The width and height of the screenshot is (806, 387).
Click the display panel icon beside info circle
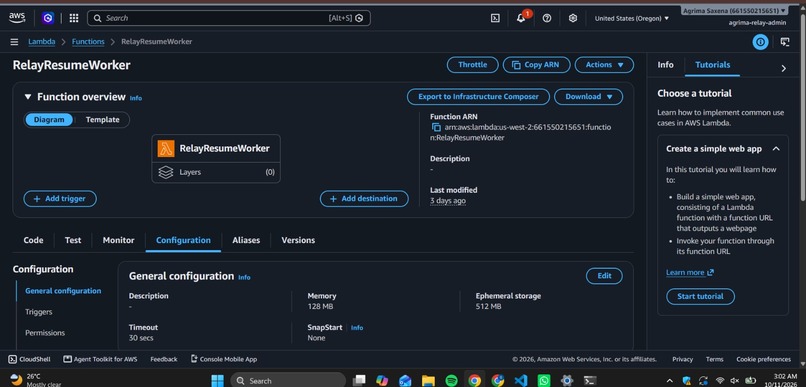pyautogui.click(x=785, y=42)
